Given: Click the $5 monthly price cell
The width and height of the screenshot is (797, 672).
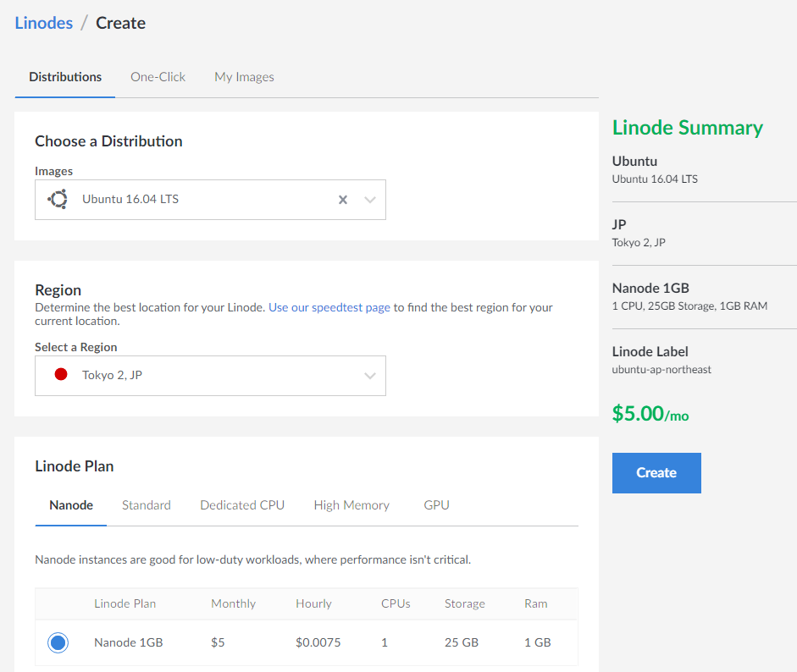Looking at the screenshot, I should [218, 642].
